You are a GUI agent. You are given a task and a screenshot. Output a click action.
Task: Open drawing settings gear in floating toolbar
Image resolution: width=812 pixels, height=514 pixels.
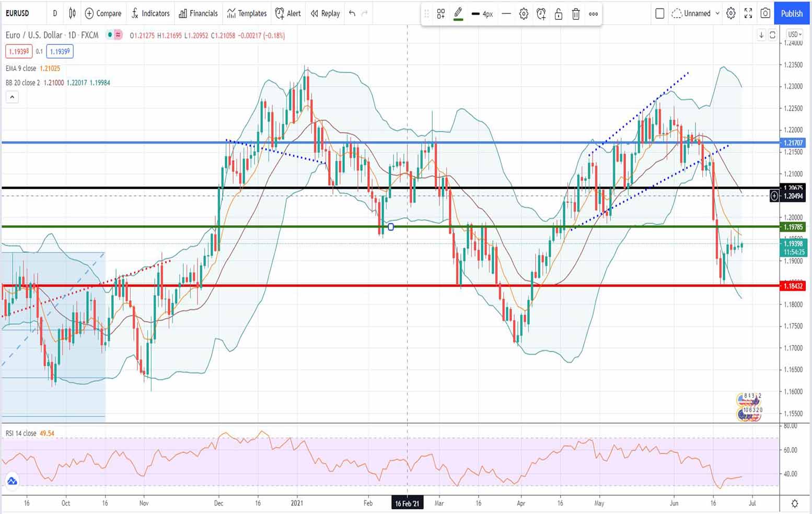click(x=524, y=14)
